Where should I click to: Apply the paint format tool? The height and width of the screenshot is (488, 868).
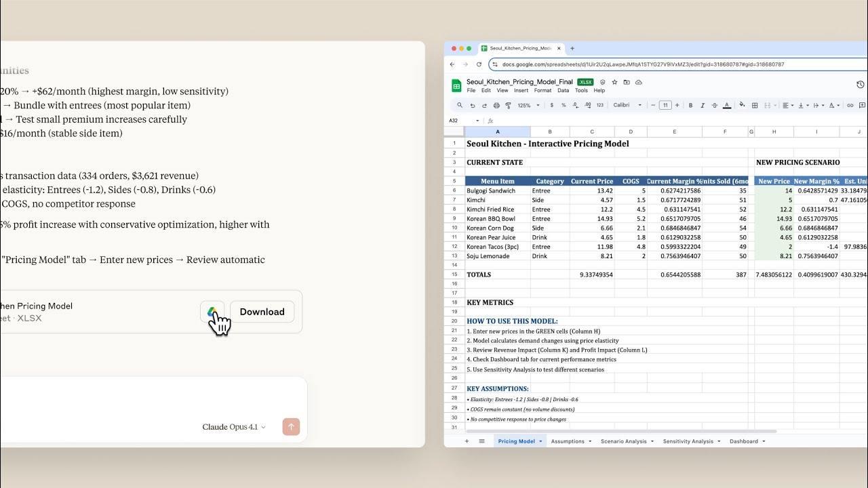(x=509, y=105)
